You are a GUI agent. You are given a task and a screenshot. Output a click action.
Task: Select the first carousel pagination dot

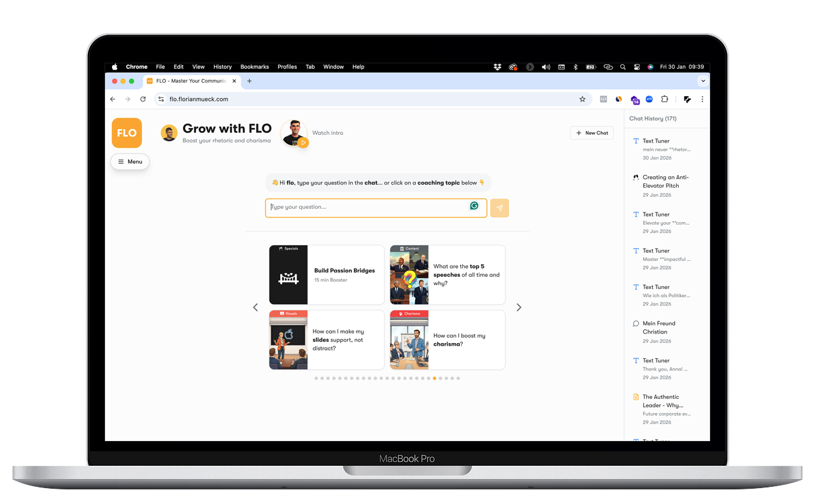[316, 379]
